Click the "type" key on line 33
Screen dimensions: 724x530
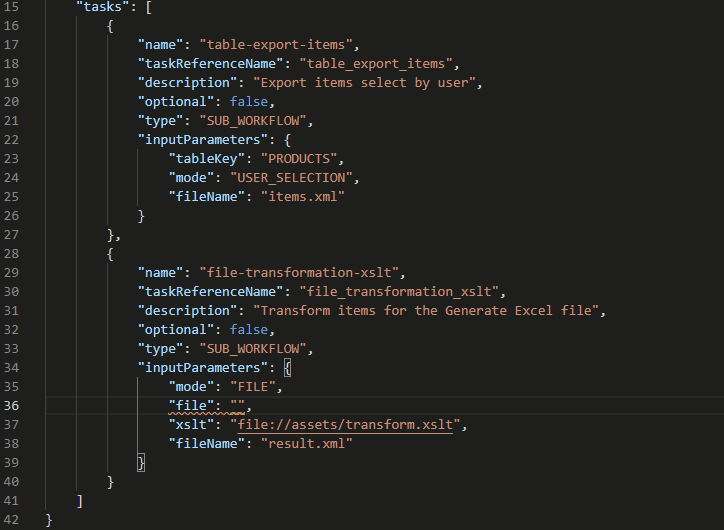pos(161,348)
